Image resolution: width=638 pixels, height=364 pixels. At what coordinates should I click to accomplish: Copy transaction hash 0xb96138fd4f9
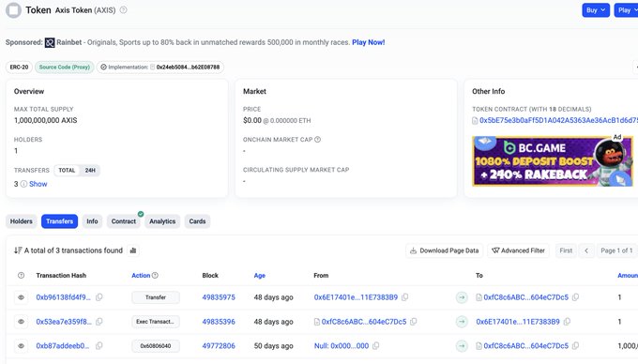click(99, 297)
